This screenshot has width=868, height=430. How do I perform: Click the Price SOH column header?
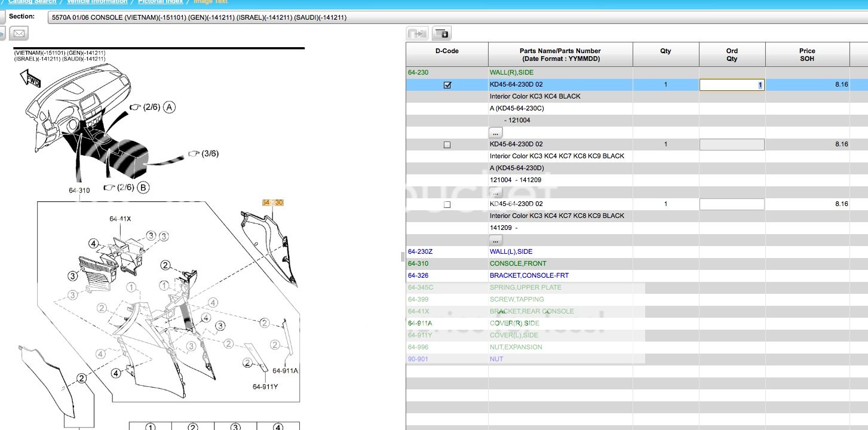(807, 54)
